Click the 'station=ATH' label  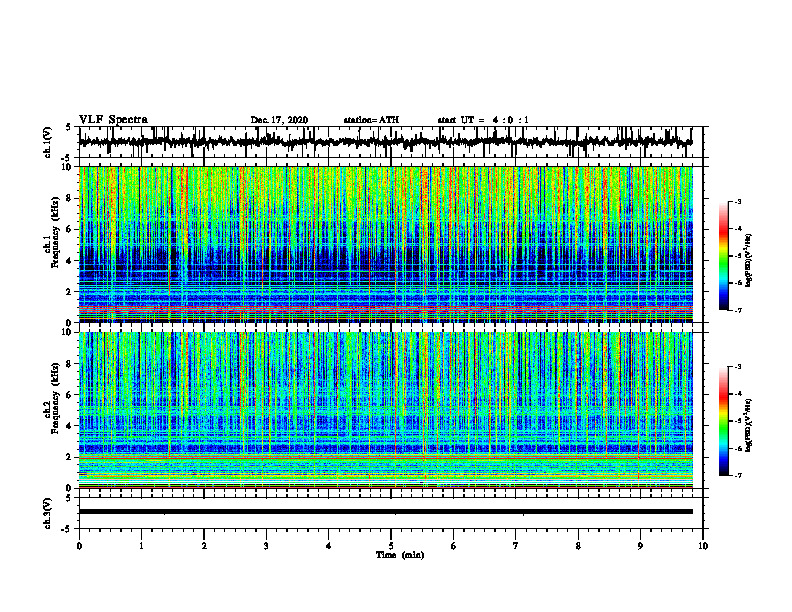click(371, 120)
